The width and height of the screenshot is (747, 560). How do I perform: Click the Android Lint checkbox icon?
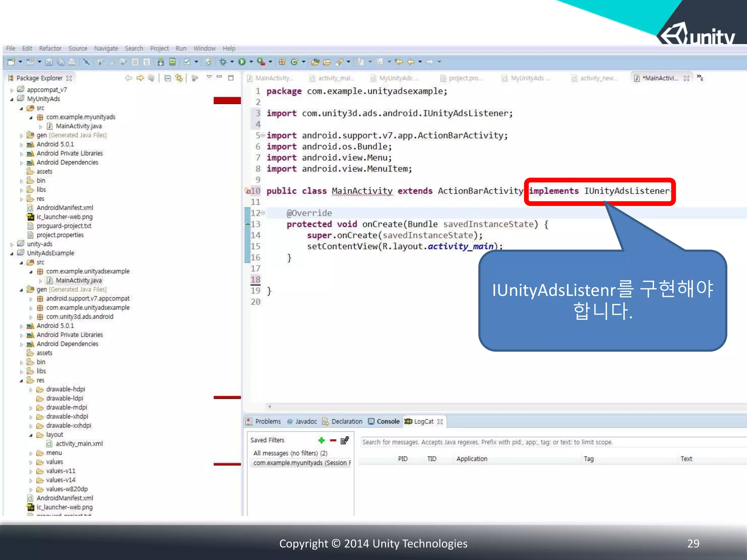[x=187, y=62]
